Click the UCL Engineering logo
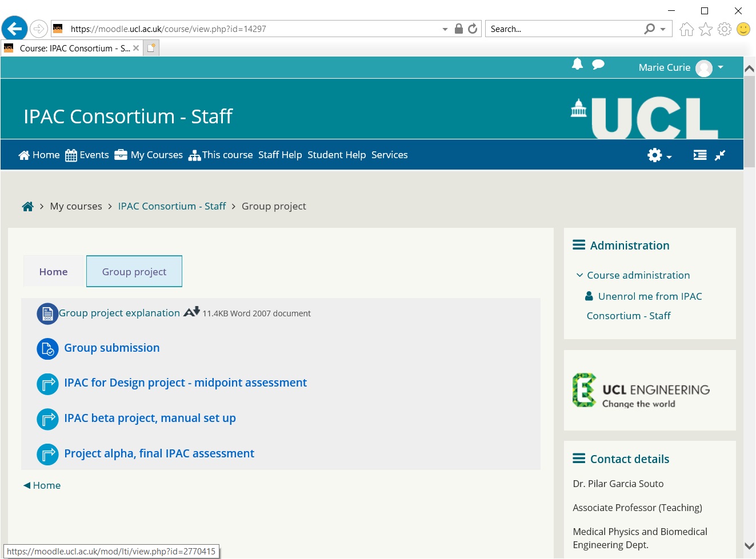Screen dimensions: 756x559 641,391
